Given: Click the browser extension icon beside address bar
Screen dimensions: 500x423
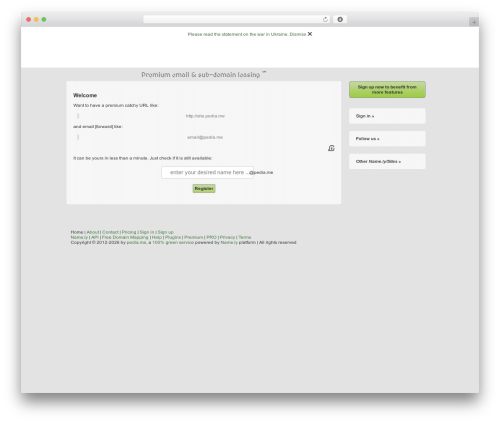Looking at the screenshot, I should click(340, 19).
